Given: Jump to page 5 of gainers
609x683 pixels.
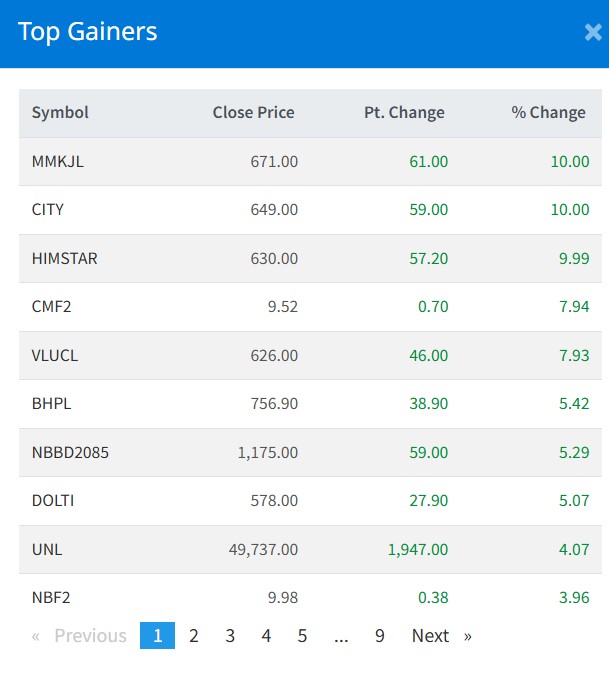Looking at the screenshot, I should [x=302, y=636].
